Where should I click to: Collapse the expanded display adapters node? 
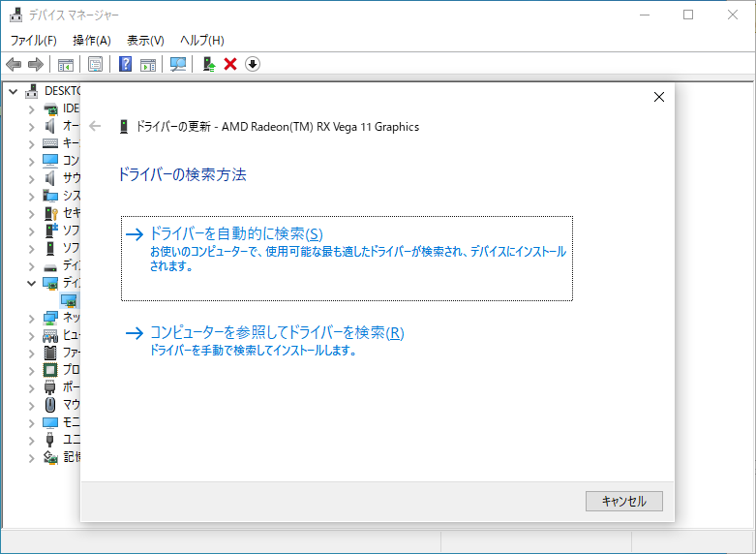pyautogui.click(x=32, y=283)
